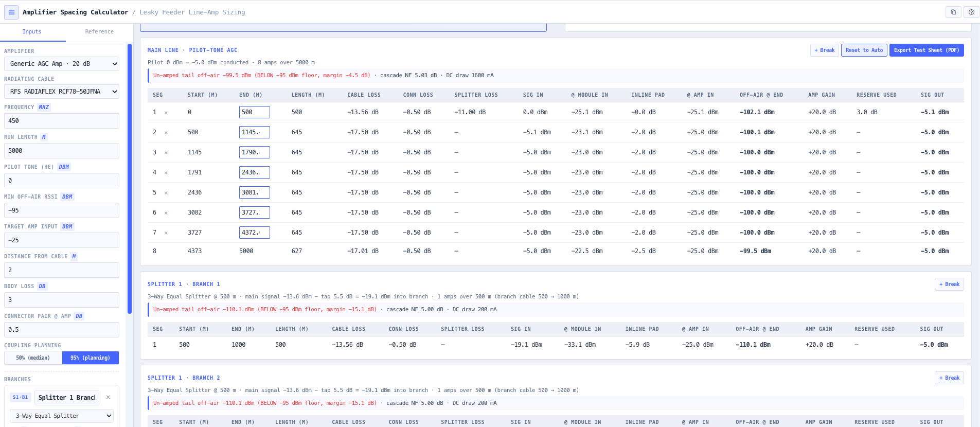Click the Target Amp Input field
Screen dimensions: 980x427
click(62, 240)
